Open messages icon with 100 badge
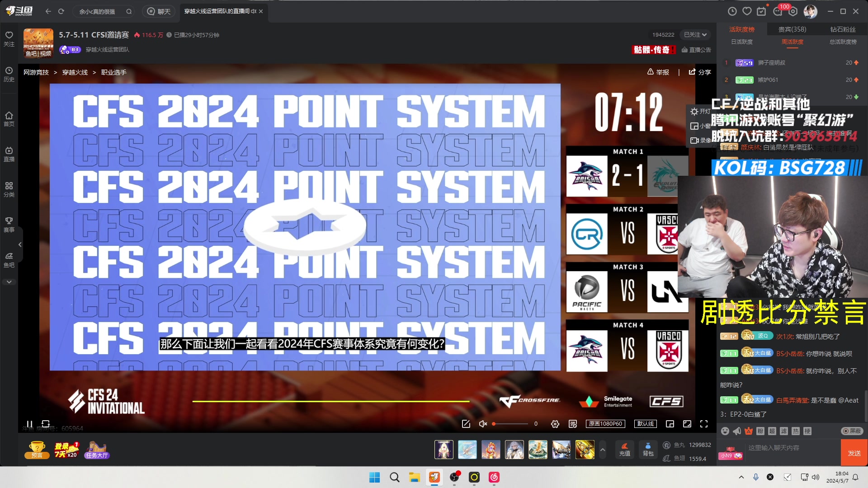Viewport: 868px width, 488px height. click(778, 11)
